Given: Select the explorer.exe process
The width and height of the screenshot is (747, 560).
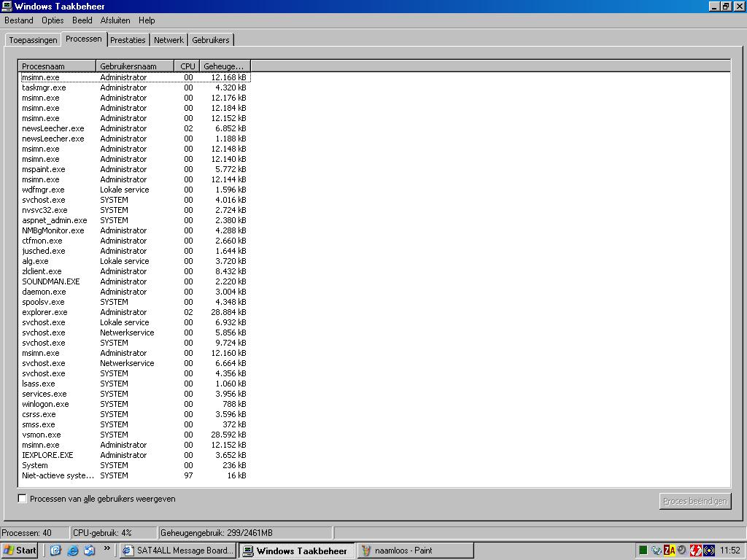Looking at the screenshot, I should click(x=135, y=312).
